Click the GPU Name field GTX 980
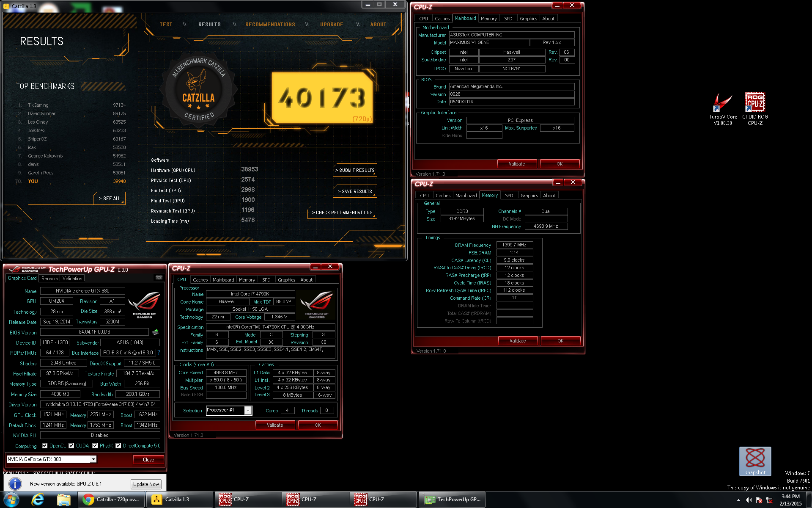 pos(82,291)
